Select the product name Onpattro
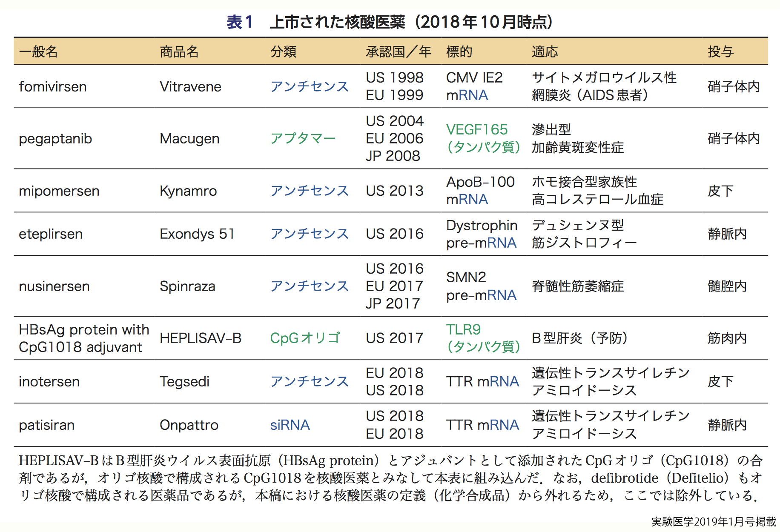 189,425
